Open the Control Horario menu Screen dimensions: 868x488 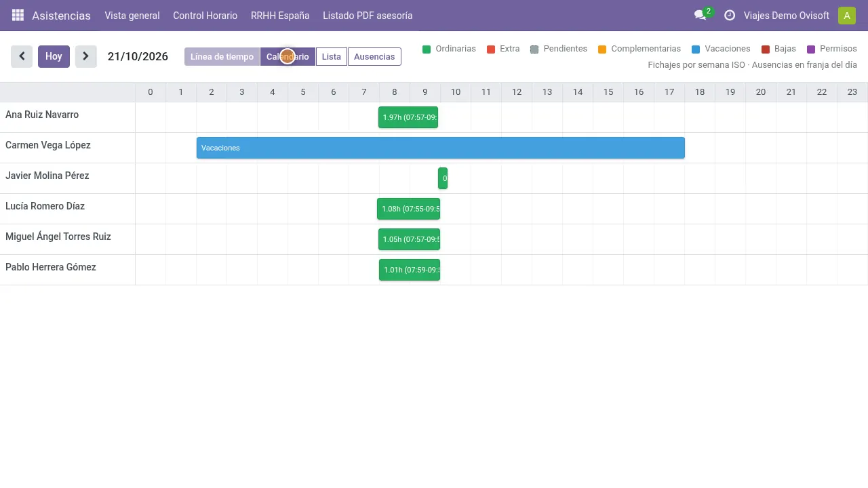tap(205, 16)
